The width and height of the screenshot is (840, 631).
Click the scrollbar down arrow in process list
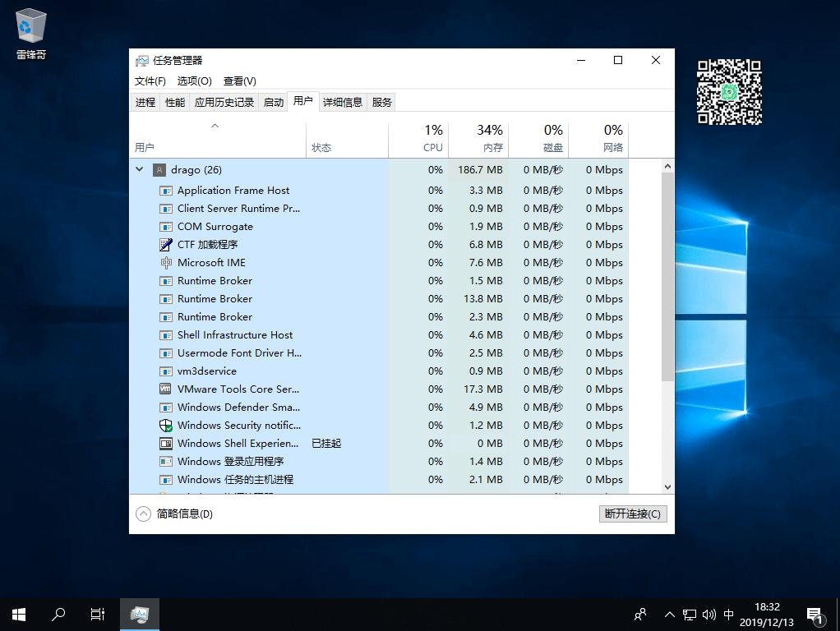point(667,486)
